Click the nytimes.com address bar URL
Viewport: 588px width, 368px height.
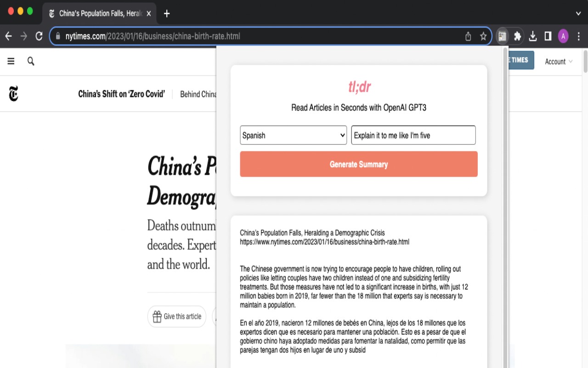click(153, 36)
